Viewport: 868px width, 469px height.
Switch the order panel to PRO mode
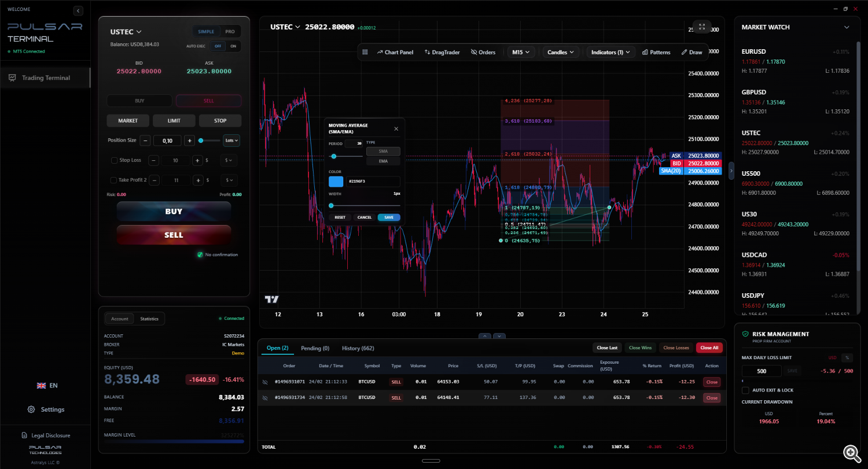click(230, 32)
